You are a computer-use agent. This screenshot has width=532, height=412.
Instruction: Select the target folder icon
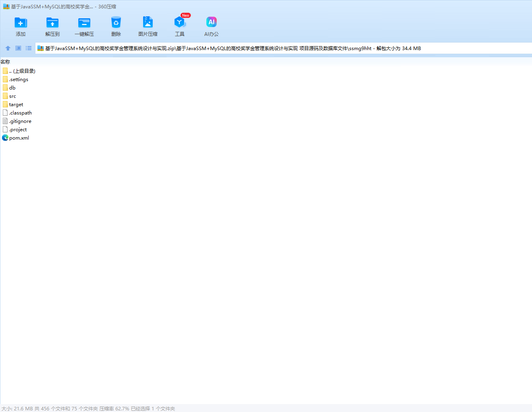5,104
